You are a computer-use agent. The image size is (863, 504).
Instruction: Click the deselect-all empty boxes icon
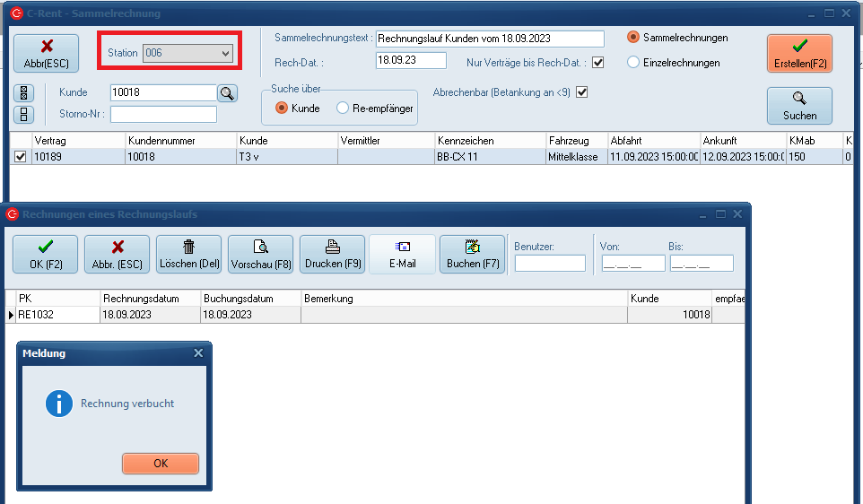(24, 114)
